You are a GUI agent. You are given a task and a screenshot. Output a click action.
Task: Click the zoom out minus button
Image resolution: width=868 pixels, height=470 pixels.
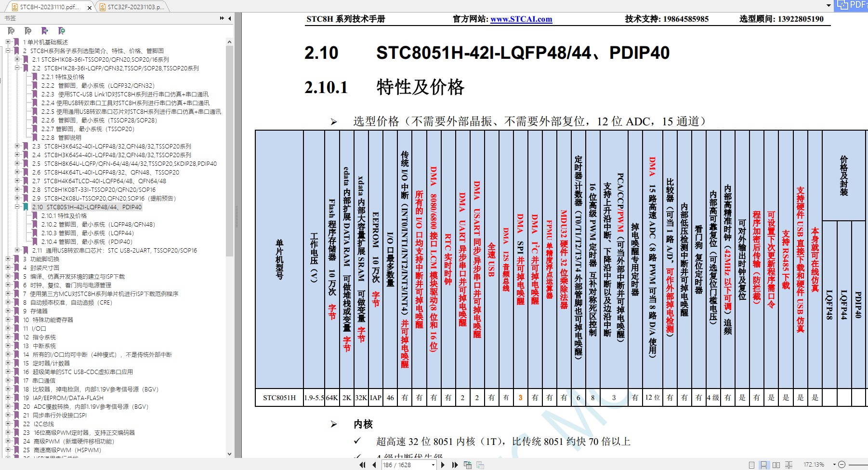[x=842, y=465]
